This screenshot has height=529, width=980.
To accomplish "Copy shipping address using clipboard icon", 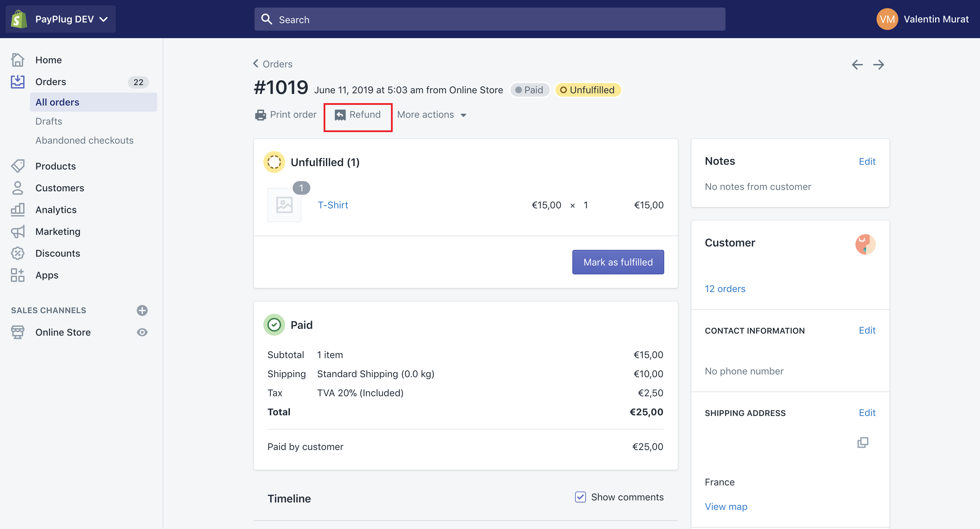I will (863, 442).
